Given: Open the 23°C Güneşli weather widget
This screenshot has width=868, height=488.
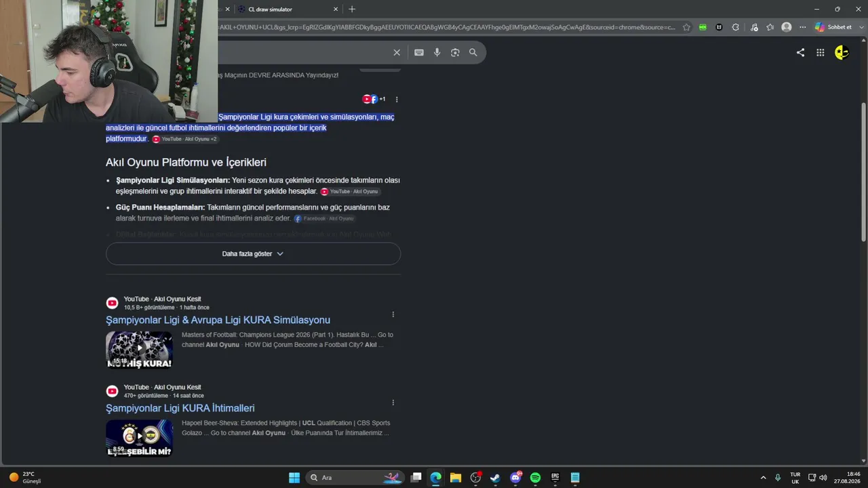Looking at the screenshot, I should pos(25,478).
